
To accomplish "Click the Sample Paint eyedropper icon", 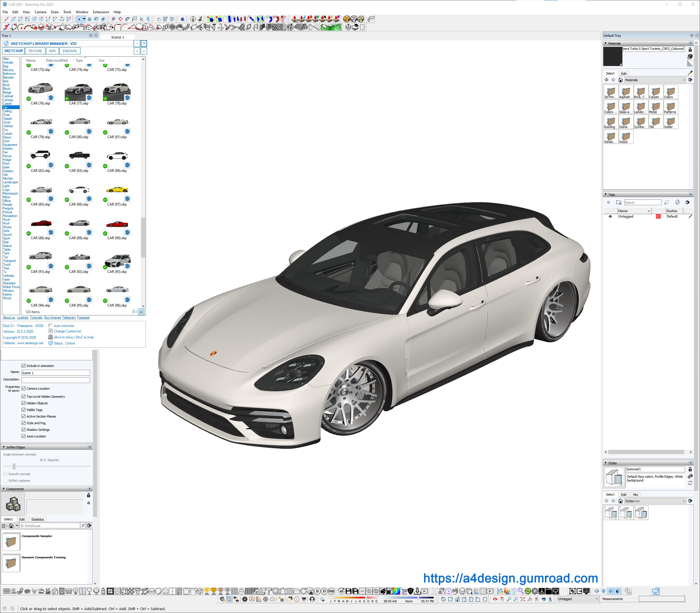I will (x=690, y=73).
